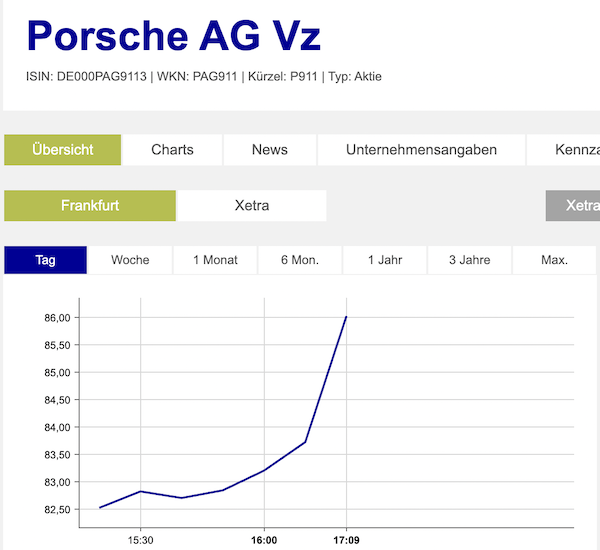This screenshot has height=550, width=600.
Task: Click the grey Xetra button at right
Action: 573,206
